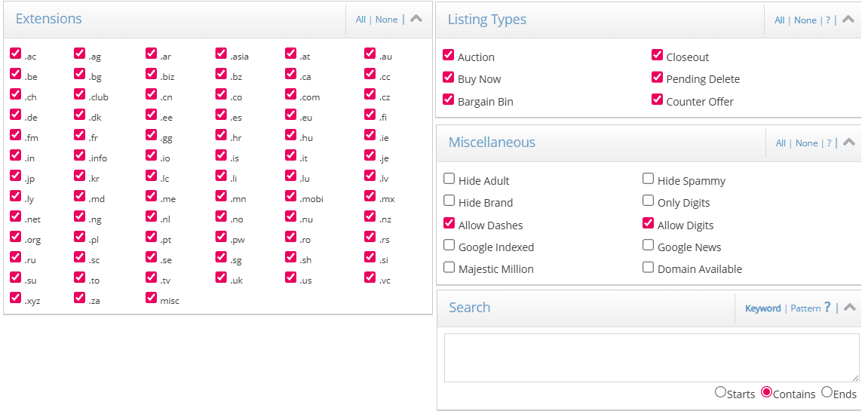Image resolution: width=868 pixels, height=414 pixels.
Task: Uncheck the .au extension
Action: pyautogui.click(x=370, y=53)
